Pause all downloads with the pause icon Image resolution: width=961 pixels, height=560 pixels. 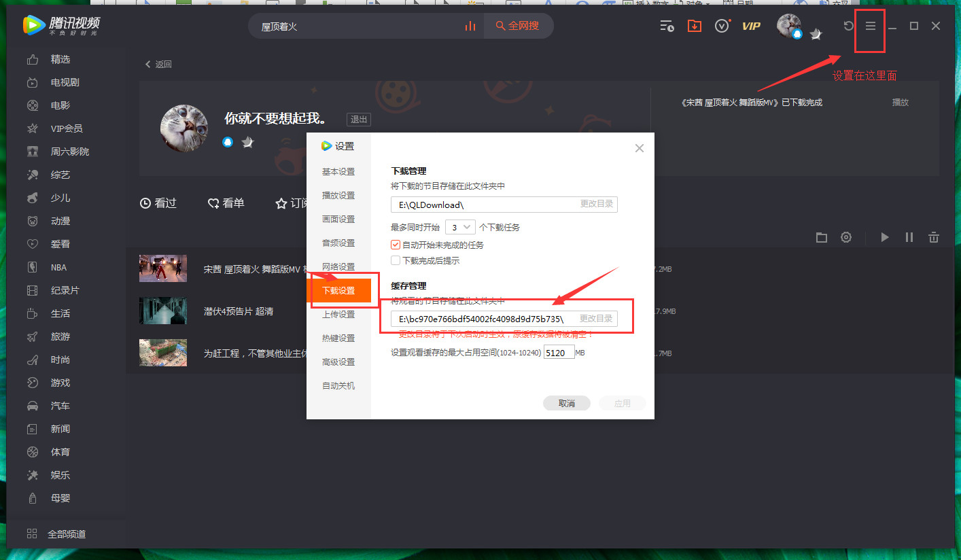point(909,237)
